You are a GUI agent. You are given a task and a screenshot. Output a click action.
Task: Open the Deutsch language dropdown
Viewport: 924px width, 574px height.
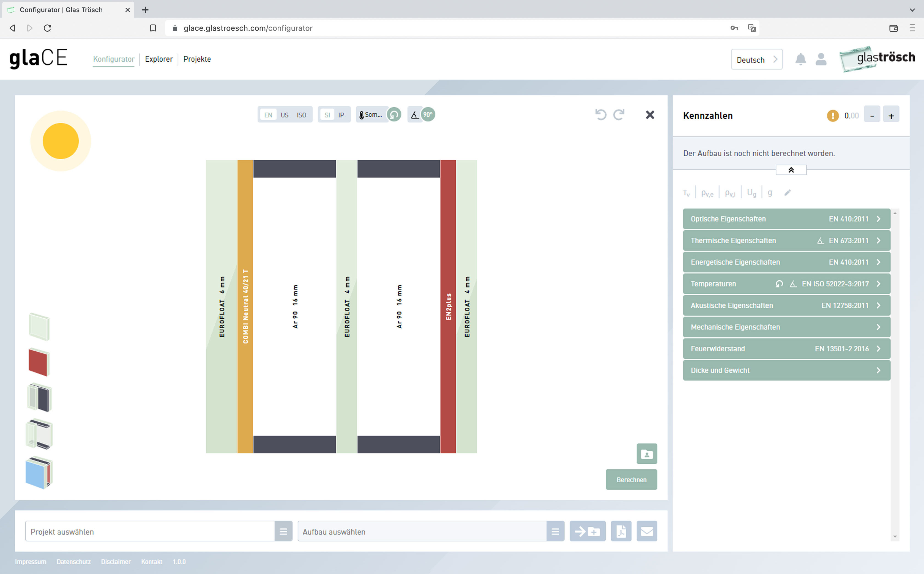coord(757,59)
